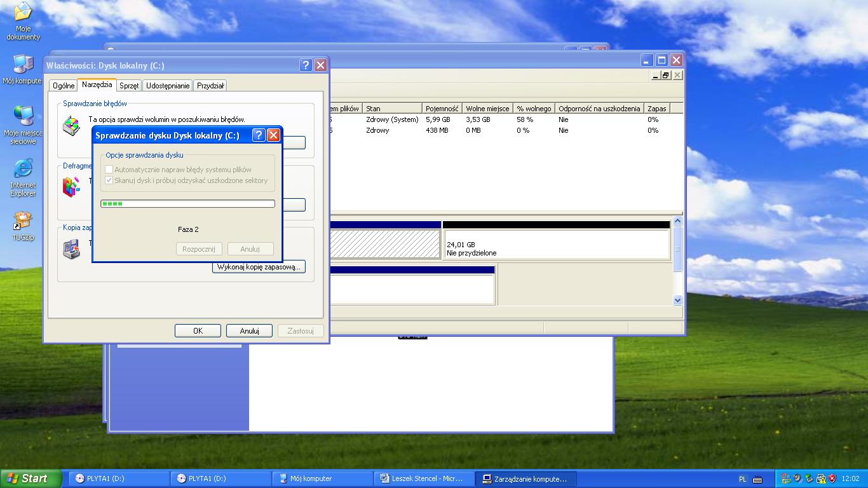Click the error-checking disk icon in Narzędzia tab
Viewport: 868px width, 488px height.
click(x=71, y=125)
